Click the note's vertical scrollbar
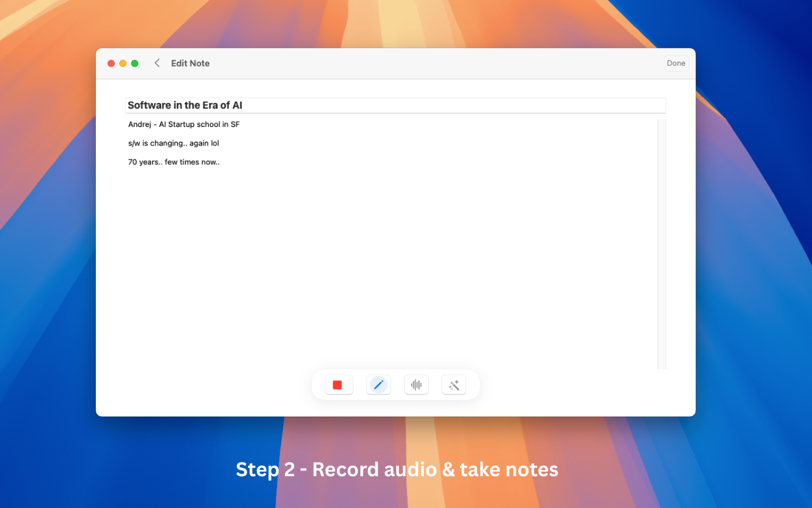Screen dimensions: 812x508 pos(662,244)
